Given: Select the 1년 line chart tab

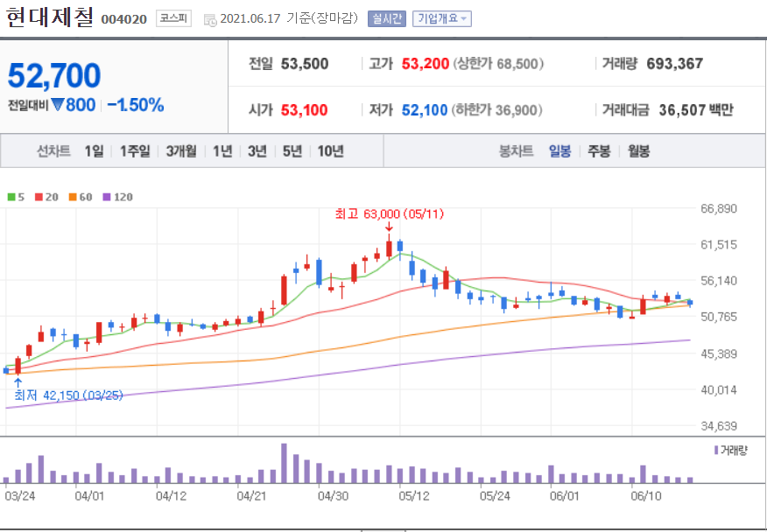Looking at the screenshot, I should click(x=222, y=151).
